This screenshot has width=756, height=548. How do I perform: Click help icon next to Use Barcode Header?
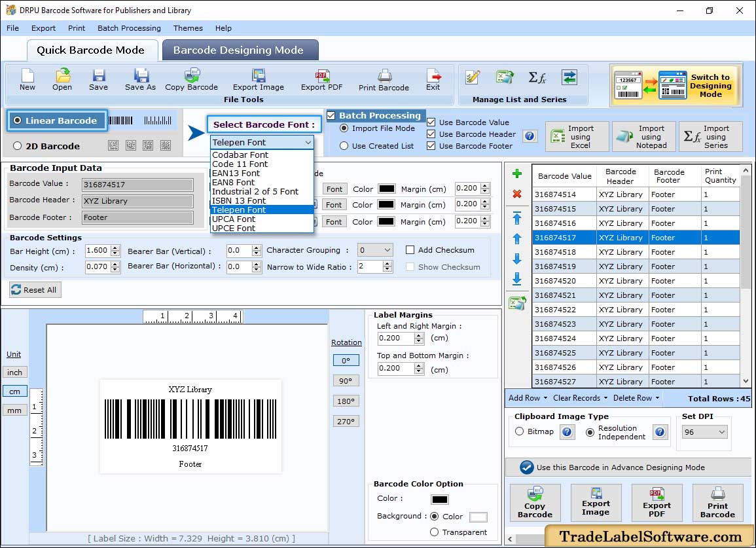tap(530, 136)
